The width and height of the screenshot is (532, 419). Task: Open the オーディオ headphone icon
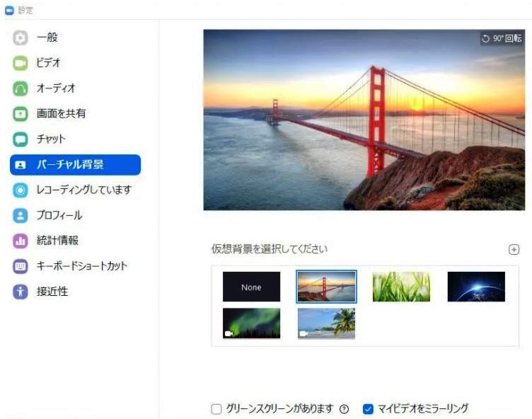pos(21,88)
